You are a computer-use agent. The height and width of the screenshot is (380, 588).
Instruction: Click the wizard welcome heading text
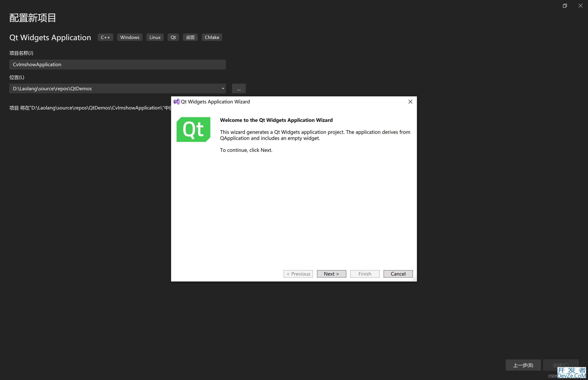[x=276, y=120]
